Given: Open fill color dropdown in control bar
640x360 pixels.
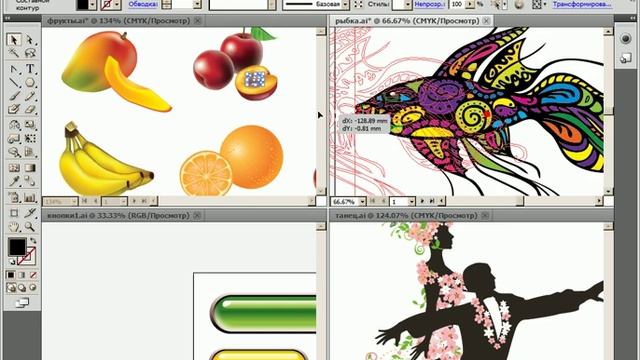Looking at the screenshot, I should point(93,4).
